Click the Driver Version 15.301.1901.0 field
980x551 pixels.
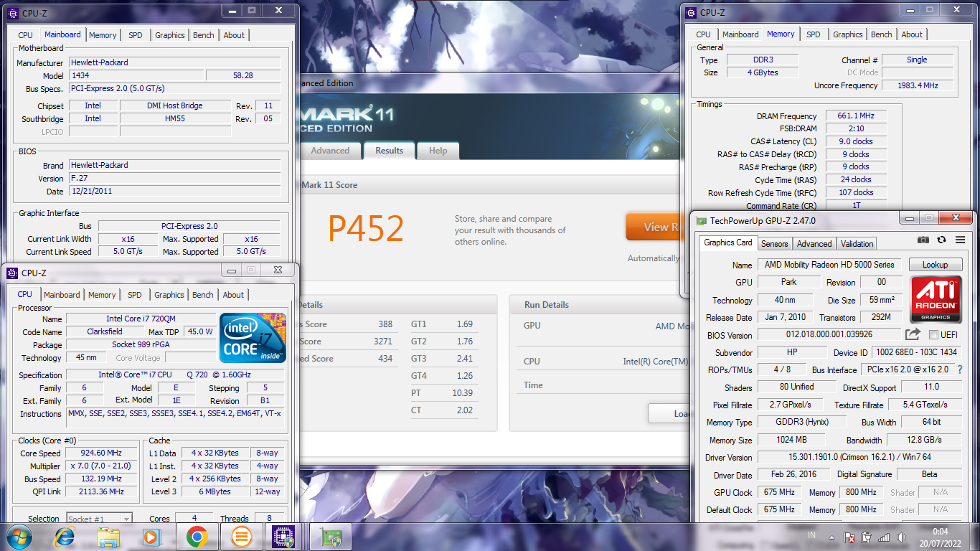[860, 457]
